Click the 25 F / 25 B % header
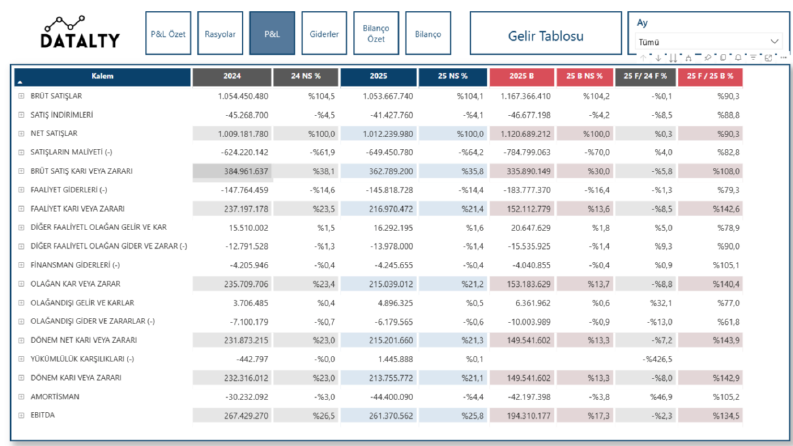The image size is (793, 446). point(710,77)
